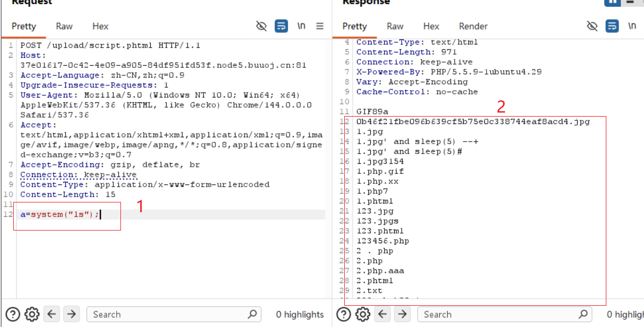
Task: Click magnifier icon in Response search box
Action: (584, 314)
